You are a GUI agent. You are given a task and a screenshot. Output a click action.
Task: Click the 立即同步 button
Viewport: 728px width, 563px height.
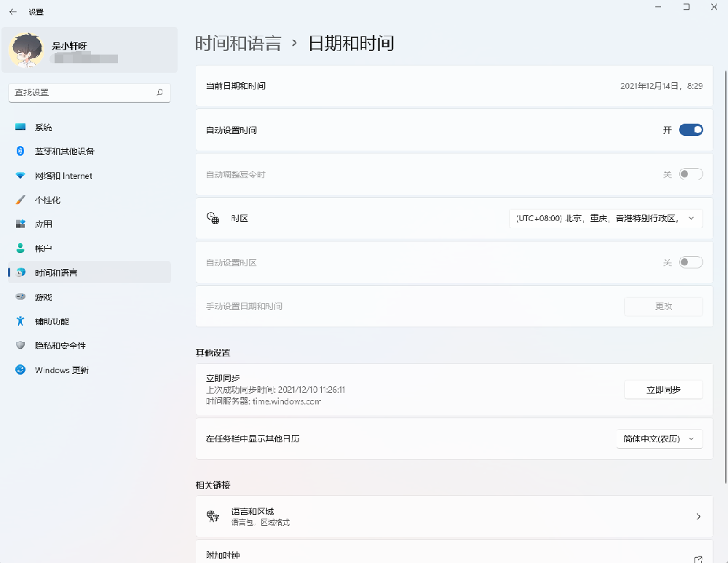click(x=662, y=389)
